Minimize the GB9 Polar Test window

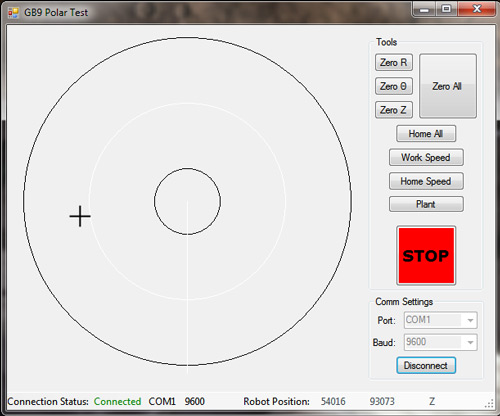(424, 9)
